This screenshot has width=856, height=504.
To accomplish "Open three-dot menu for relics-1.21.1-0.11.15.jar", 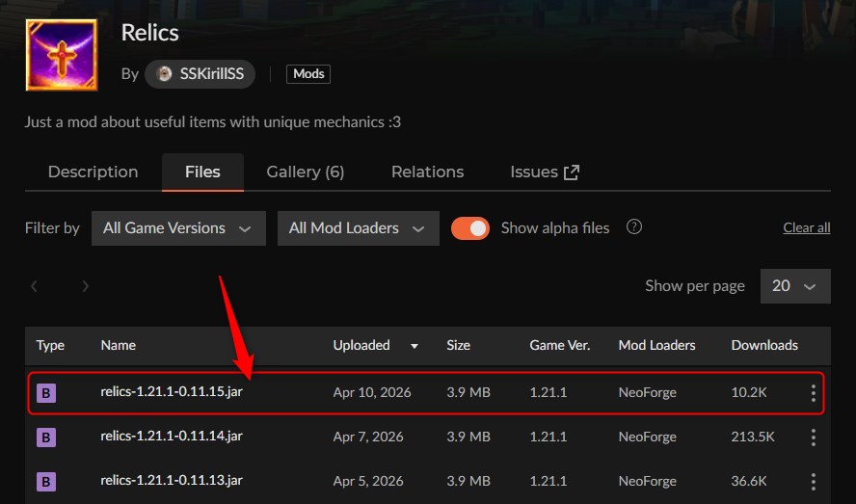I will coord(814,393).
